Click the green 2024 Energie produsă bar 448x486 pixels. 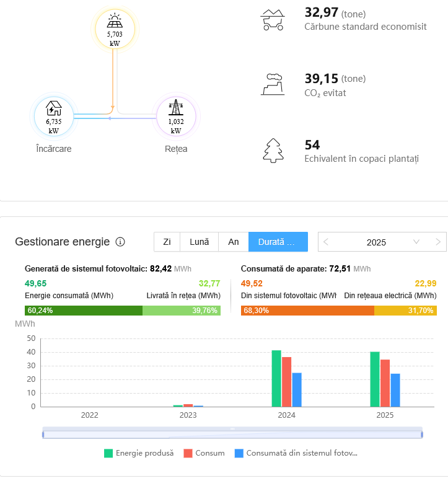[x=276, y=378]
